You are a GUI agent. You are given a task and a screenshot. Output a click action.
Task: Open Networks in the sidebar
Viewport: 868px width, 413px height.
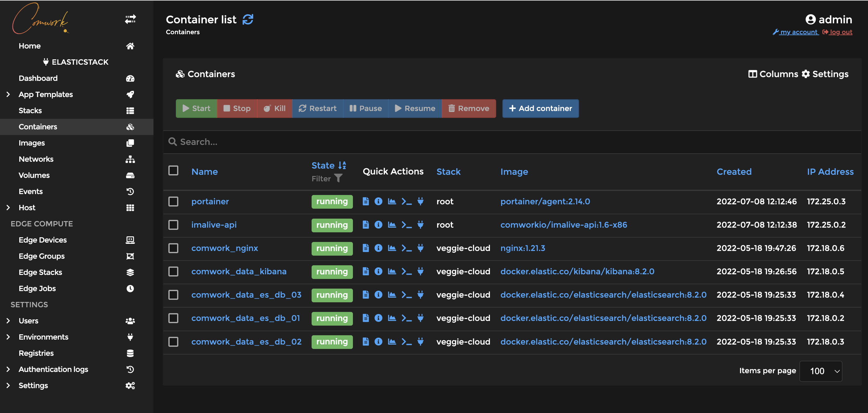click(76, 159)
